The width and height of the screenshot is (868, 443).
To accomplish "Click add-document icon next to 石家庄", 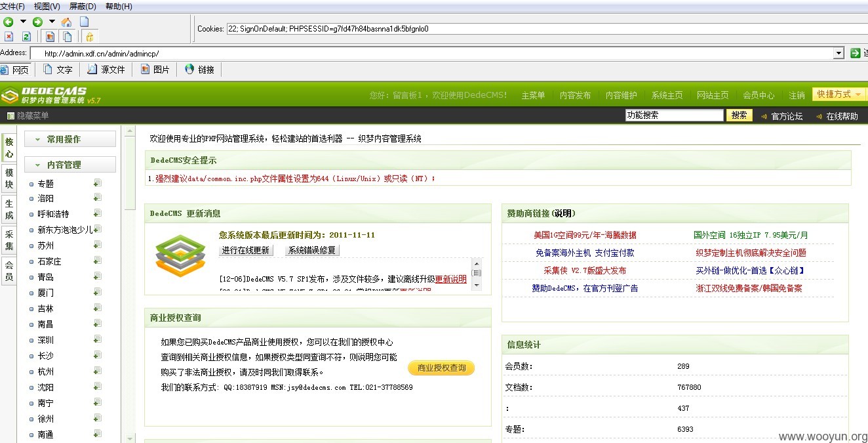I will [x=97, y=261].
